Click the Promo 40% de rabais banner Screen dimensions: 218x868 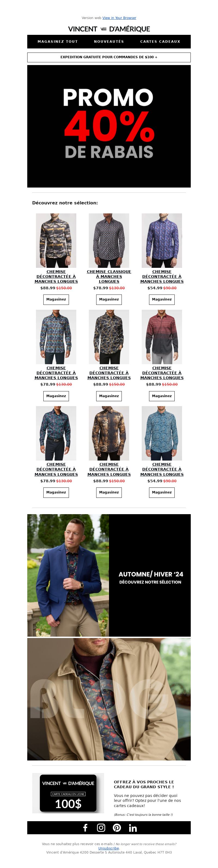(109, 126)
